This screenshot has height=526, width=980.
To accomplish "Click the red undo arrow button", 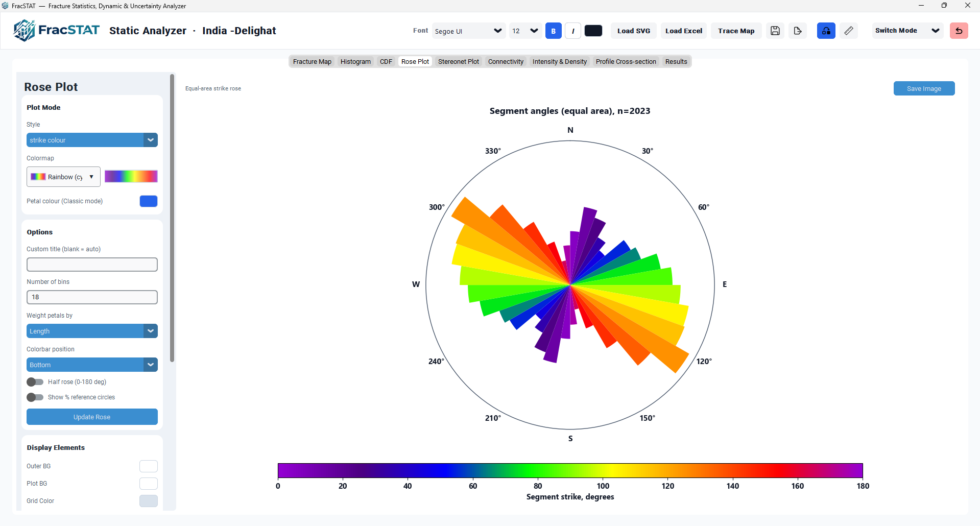I will coord(959,31).
